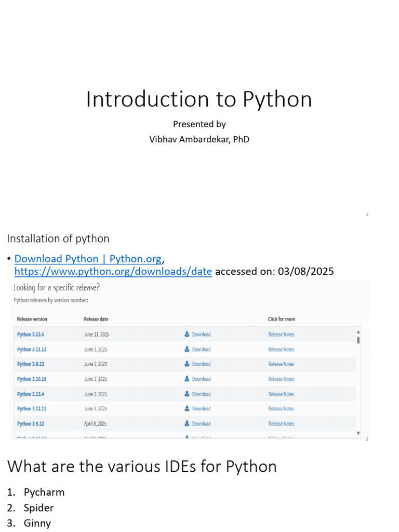Open Release Notes for Python 3.9.23
The image size is (399, 532).
click(281, 364)
